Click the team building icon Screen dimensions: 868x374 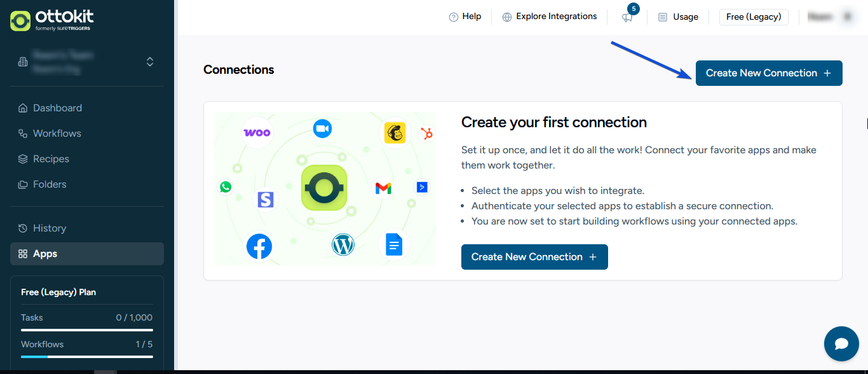point(23,62)
